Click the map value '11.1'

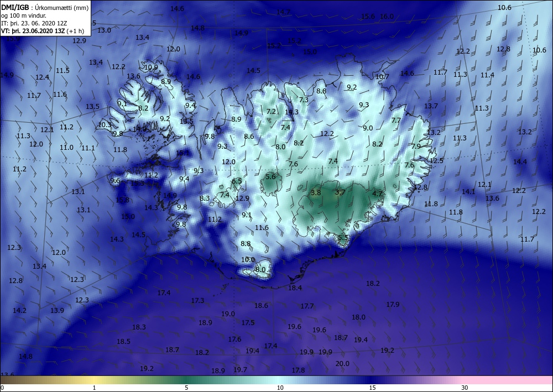click(x=88, y=148)
